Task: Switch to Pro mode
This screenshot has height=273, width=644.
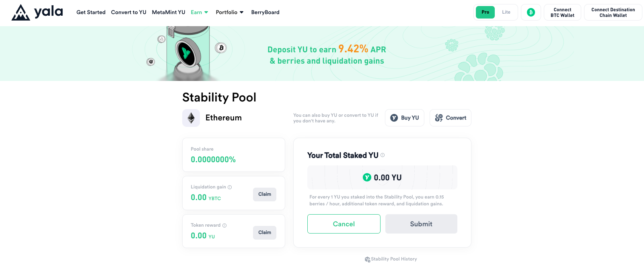Action: pyautogui.click(x=485, y=12)
